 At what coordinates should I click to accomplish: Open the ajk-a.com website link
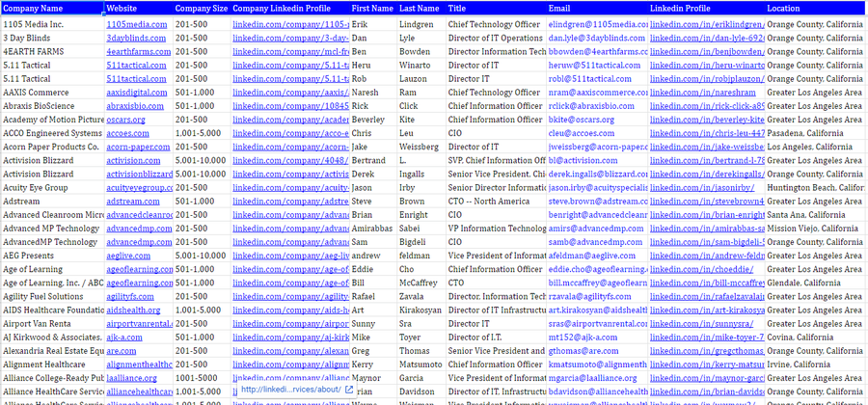124,337
